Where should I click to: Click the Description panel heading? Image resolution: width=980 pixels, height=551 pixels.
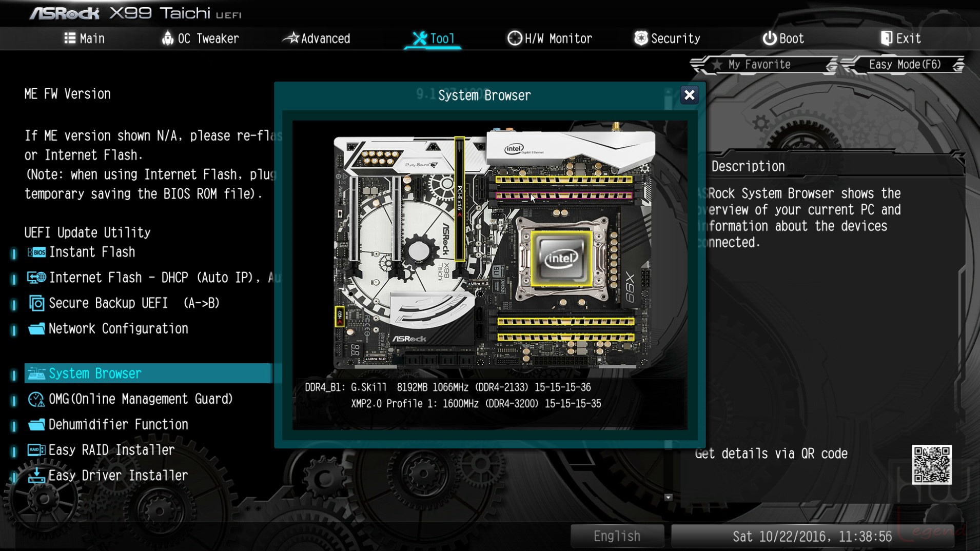pyautogui.click(x=748, y=166)
